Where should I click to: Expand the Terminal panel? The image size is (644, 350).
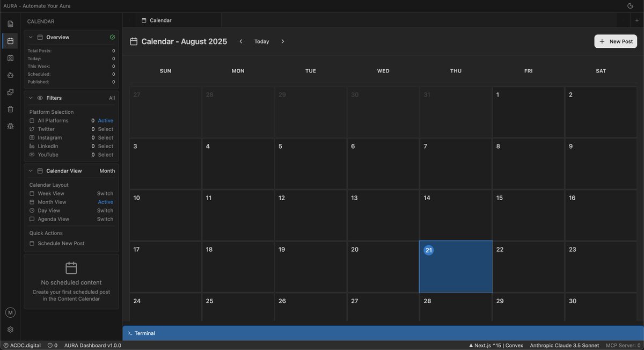click(383, 333)
